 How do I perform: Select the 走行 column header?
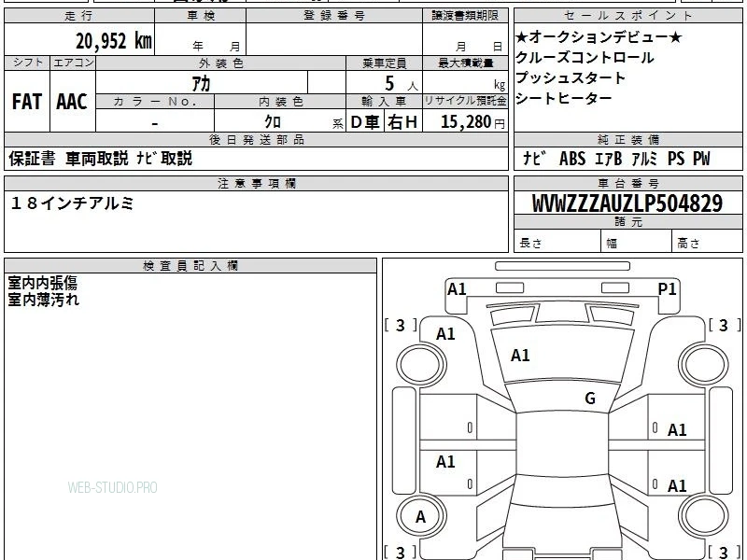click(79, 16)
